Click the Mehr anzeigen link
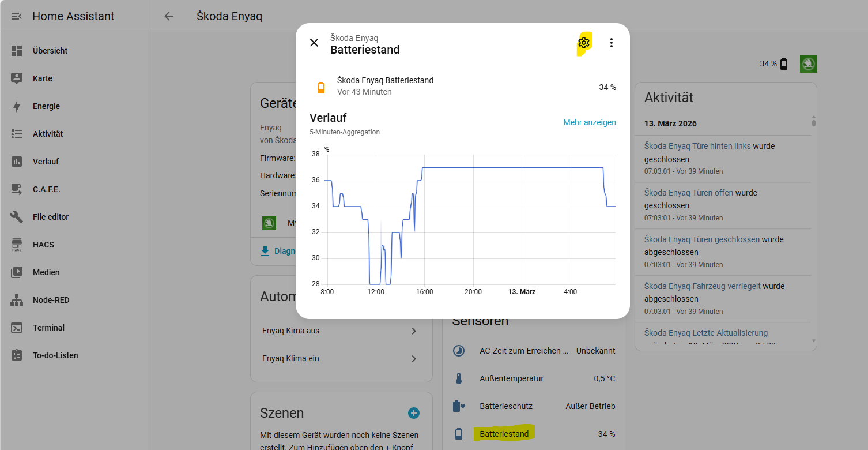Viewport: 868px width, 450px height. click(589, 122)
